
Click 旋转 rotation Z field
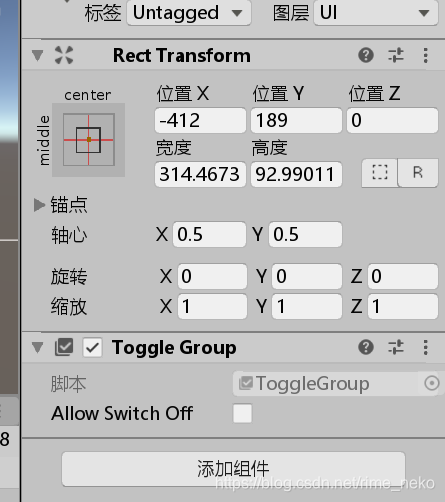[403, 276]
